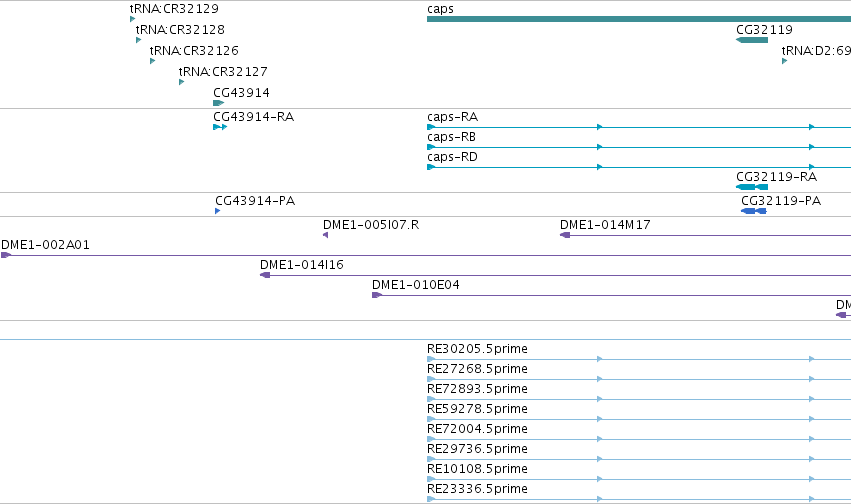The height and width of the screenshot is (504, 851).
Task: Click the tRNA:CR32126 arrow marker
Action: point(153,61)
